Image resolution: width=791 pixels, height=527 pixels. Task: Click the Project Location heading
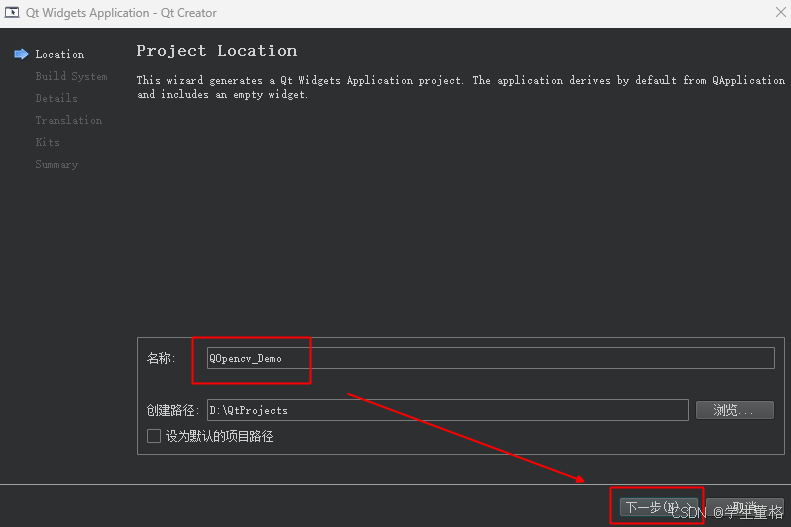coord(217,51)
